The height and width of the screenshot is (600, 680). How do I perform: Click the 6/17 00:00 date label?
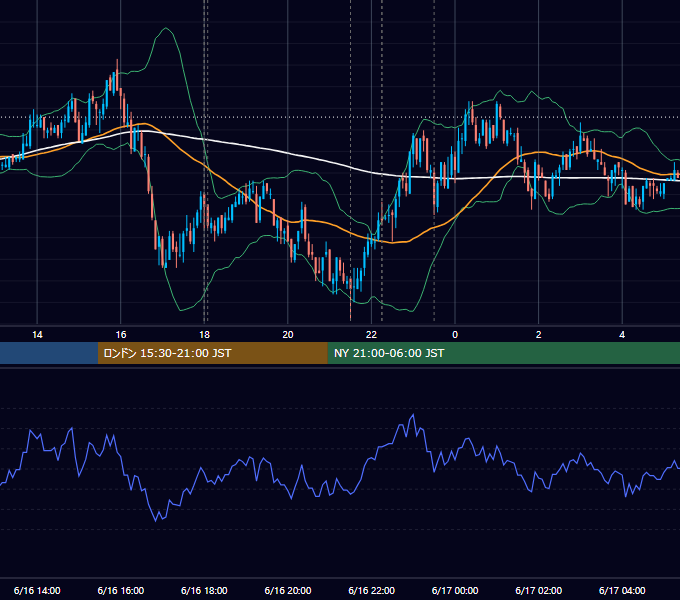pyautogui.click(x=455, y=590)
